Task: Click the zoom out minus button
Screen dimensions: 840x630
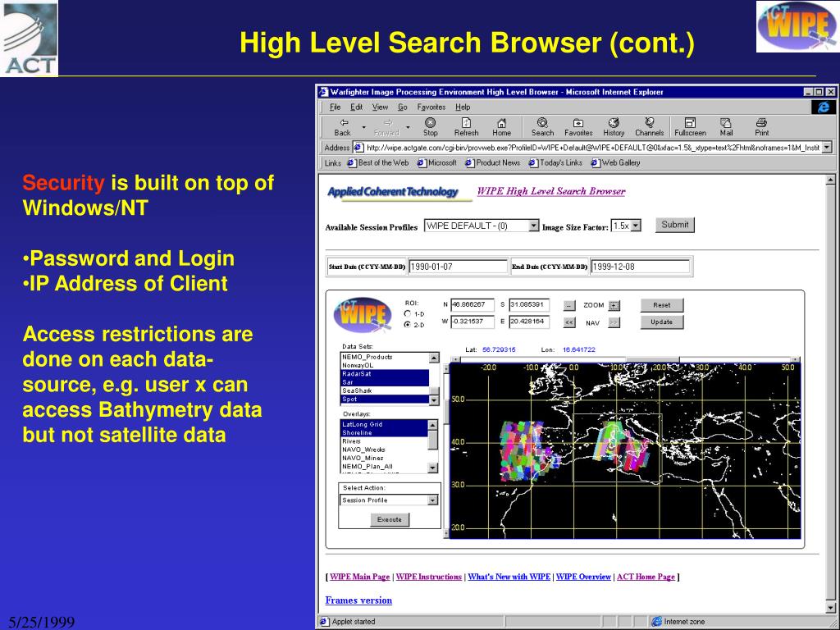Action: [x=569, y=305]
